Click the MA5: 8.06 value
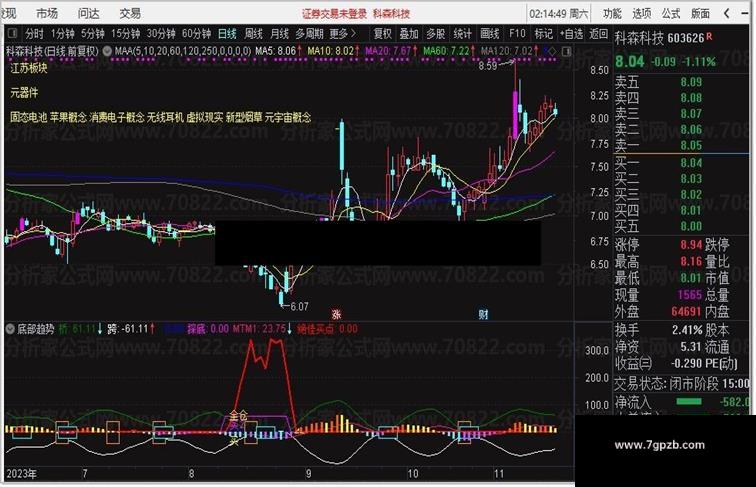 pyautogui.click(x=278, y=51)
